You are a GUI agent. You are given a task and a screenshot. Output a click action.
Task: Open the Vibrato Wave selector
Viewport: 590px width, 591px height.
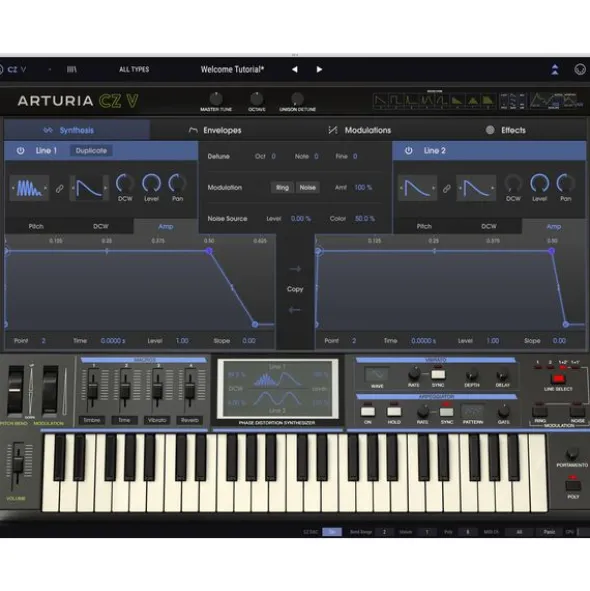pyautogui.click(x=377, y=374)
